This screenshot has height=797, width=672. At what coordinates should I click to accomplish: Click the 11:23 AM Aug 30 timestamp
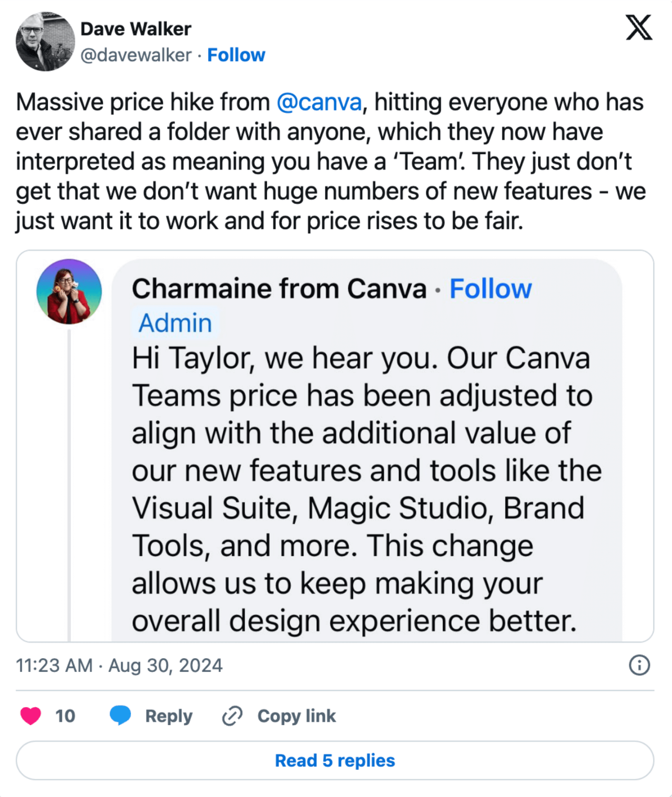pyautogui.click(x=119, y=665)
